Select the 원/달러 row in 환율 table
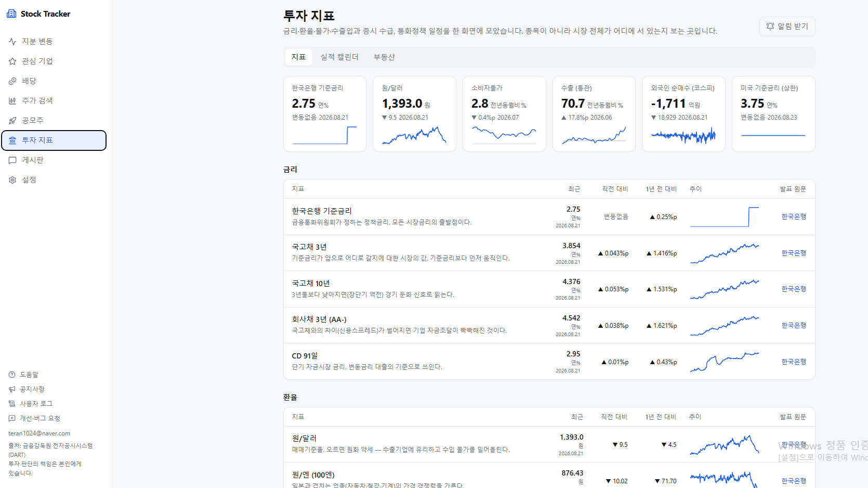Image resolution: width=868 pixels, height=488 pixels. [549, 445]
